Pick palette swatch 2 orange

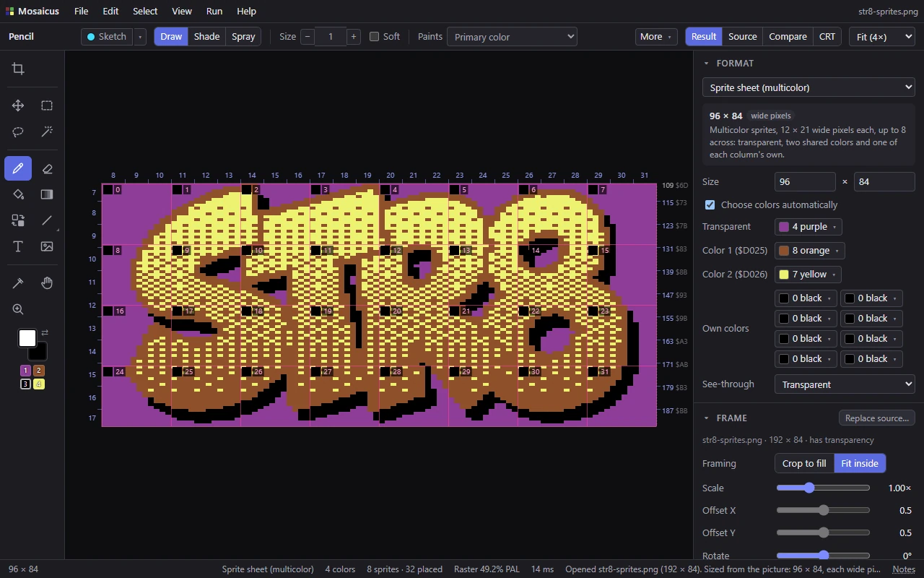(x=39, y=371)
